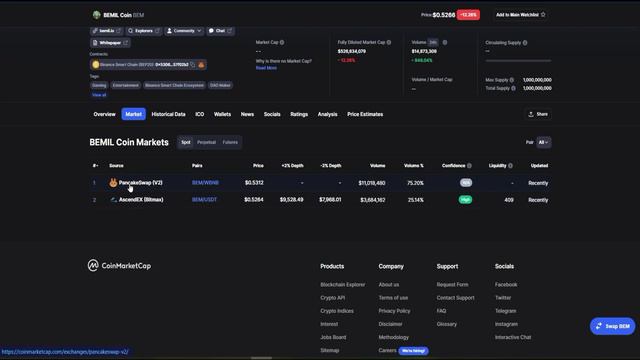Open Read More about market cap
This screenshot has width=640, height=360.
[x=266, y=68]
